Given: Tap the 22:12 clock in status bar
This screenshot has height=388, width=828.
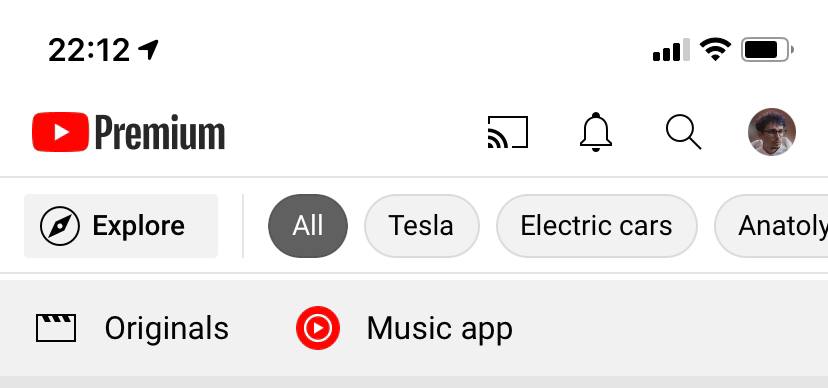Looking at the screenshot, I should tap(89, 51).
